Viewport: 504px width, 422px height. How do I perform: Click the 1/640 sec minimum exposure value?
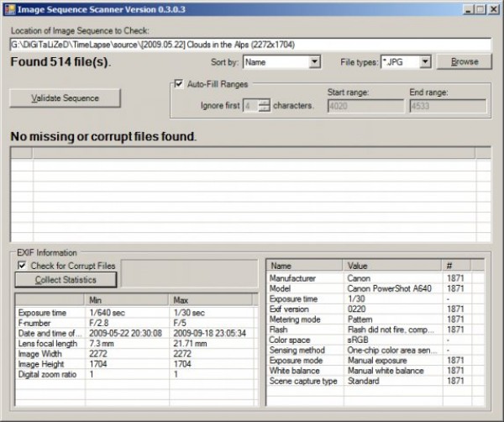click(x=107, y=313)
